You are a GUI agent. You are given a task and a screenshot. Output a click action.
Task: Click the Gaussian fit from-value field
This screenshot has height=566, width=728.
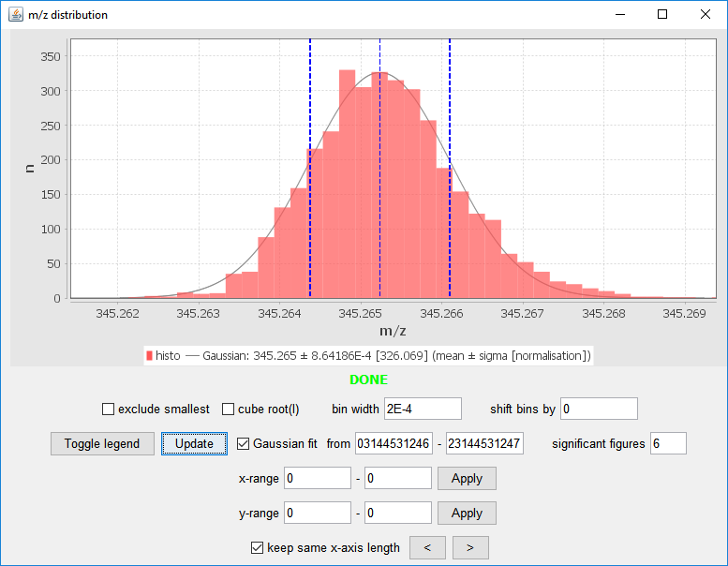pyautogui.click(x=394, y=443)
